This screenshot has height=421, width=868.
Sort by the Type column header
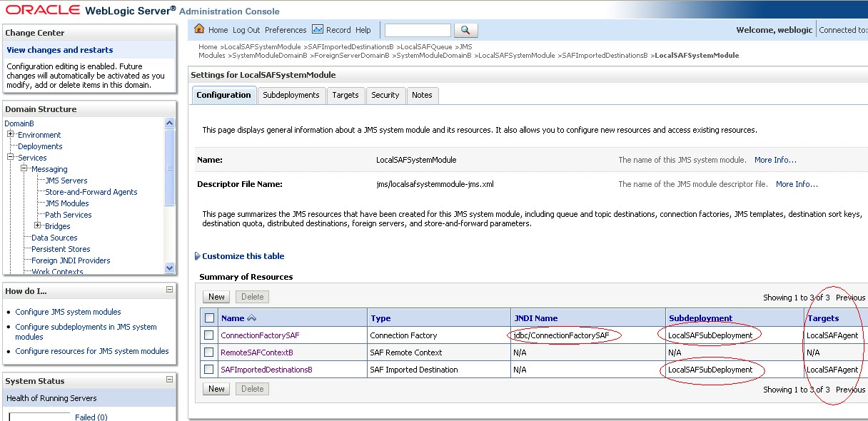coord(380,318)
